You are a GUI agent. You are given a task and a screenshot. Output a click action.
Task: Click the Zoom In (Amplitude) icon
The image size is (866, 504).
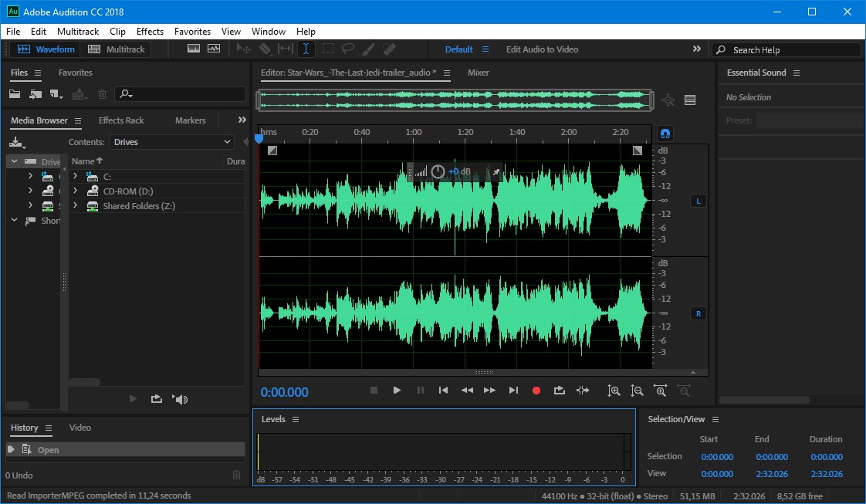(x=614, y=391)
